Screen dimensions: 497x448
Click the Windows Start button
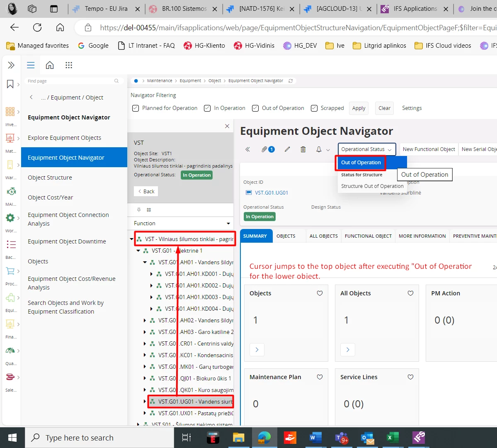12,438
